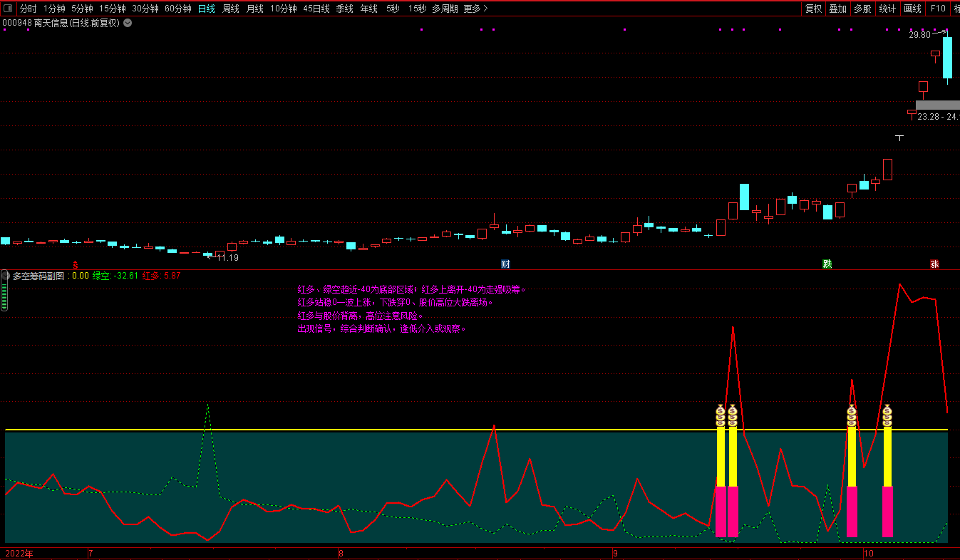Viewport: 960px width, 560px height.
Task: Select the 30分钟 period tab
Action: pos(145,9)
